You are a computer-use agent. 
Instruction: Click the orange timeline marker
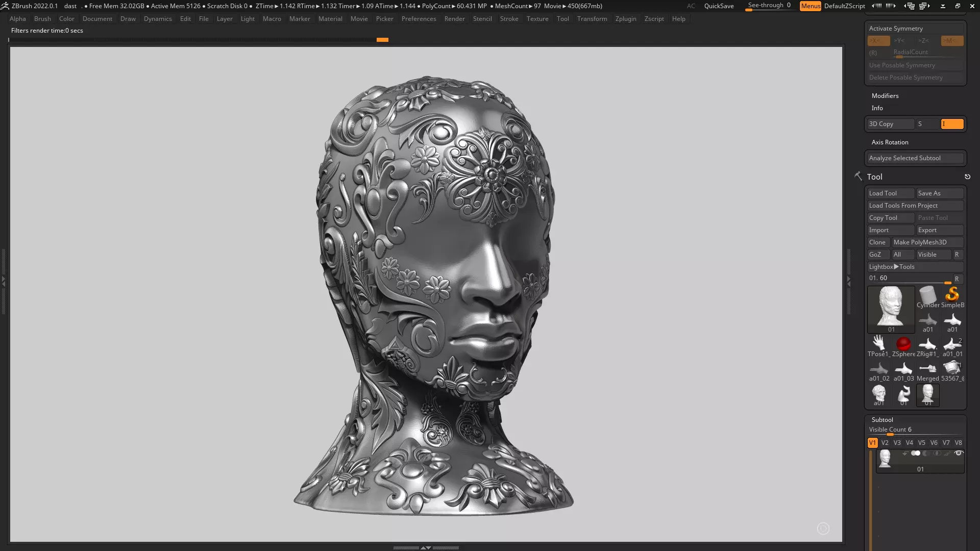click(382, 40)
